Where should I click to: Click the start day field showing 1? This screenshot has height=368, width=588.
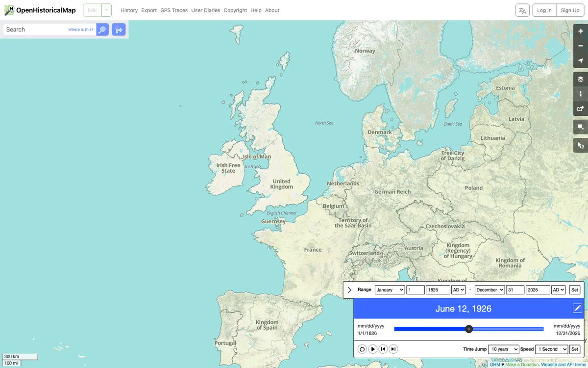(416, 290)
